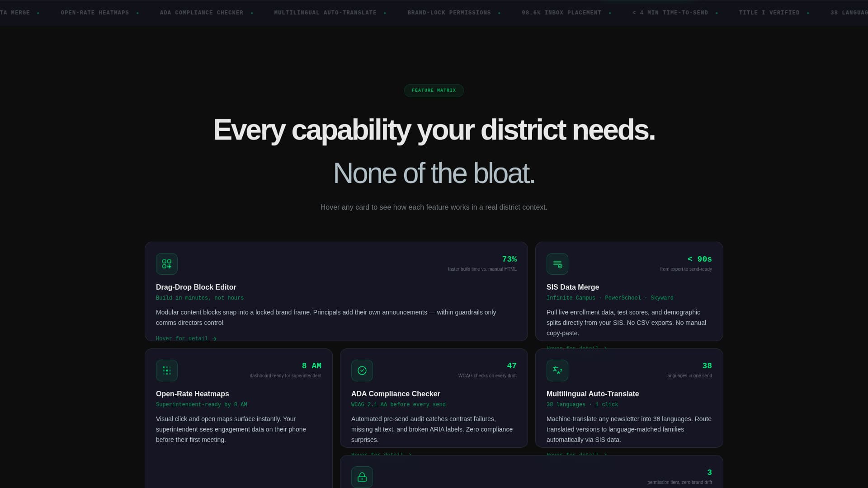Viewport: 868px width, 488px height.
Task: Select 'OPEN-RATE HEATMAPS' in the top ticker
Action: click(x=95, y=13)
